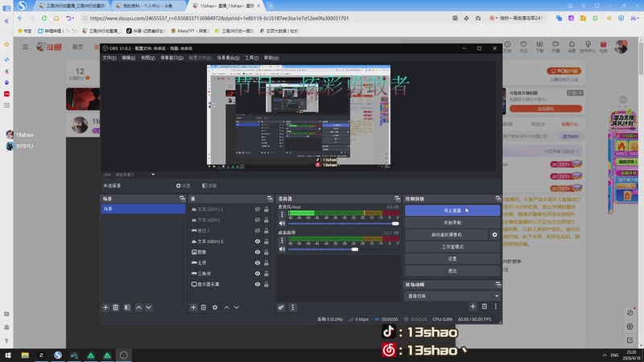
Task: Show the 文本 (GDI+) source
Action: pos(258,220)
